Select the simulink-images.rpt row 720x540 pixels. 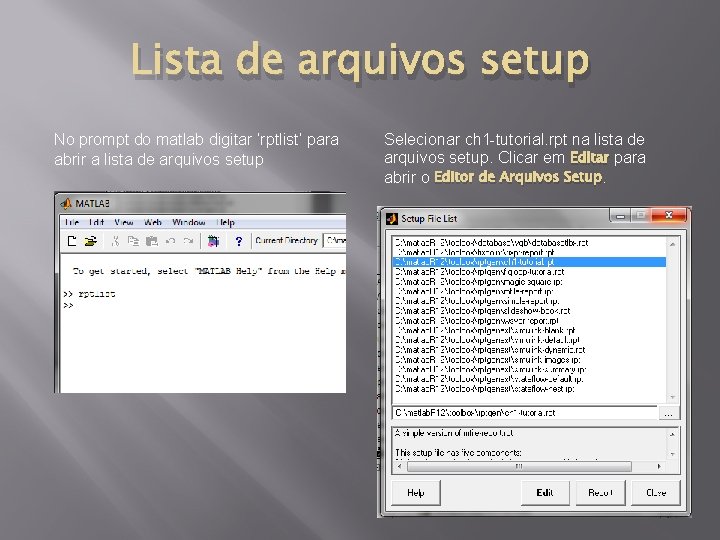click(x=529, y=360)
